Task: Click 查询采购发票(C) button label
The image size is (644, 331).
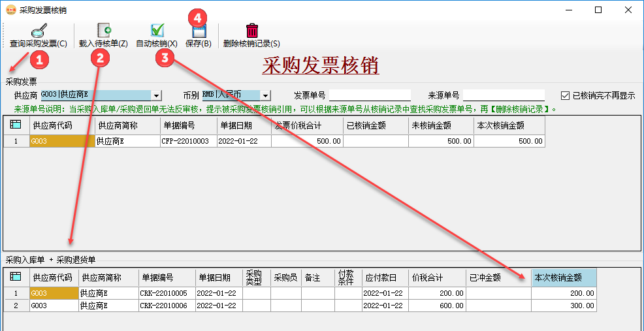Action: pos(39,44)
